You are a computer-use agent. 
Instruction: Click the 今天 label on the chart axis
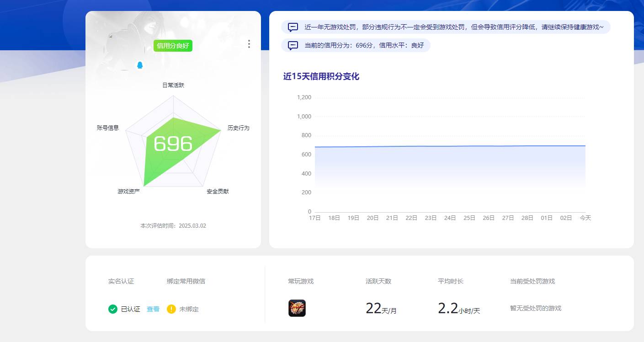585,218
